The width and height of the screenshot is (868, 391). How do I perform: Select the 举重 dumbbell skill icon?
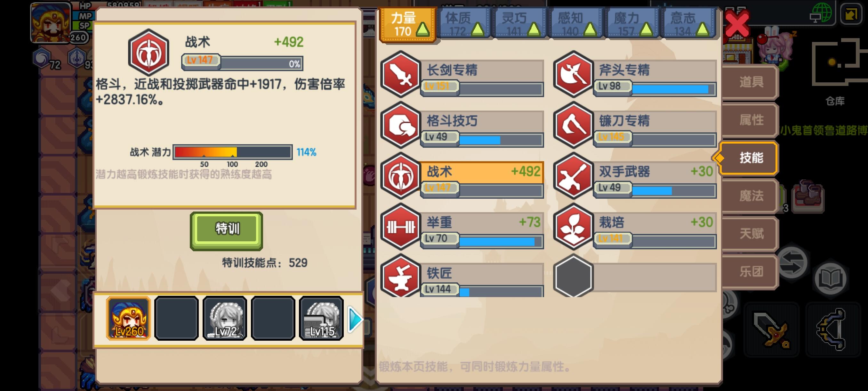pyautogui.click(x=400, y=227)
